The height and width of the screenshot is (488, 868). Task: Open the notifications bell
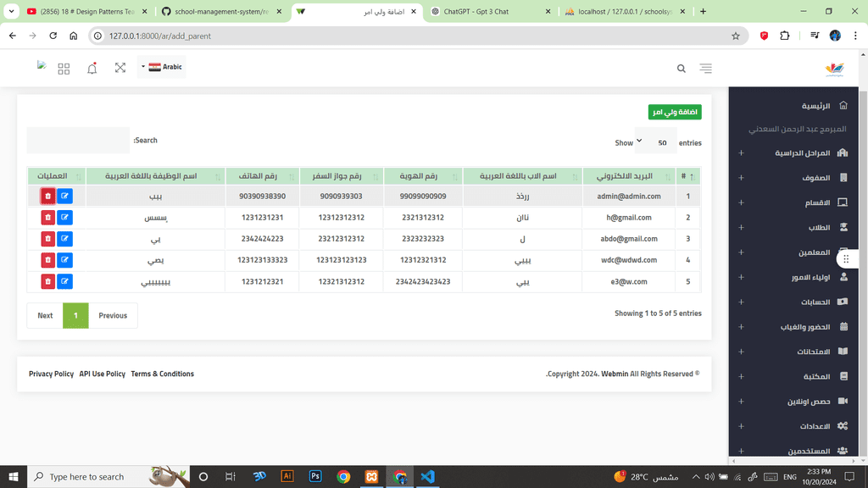coord(92,68)
